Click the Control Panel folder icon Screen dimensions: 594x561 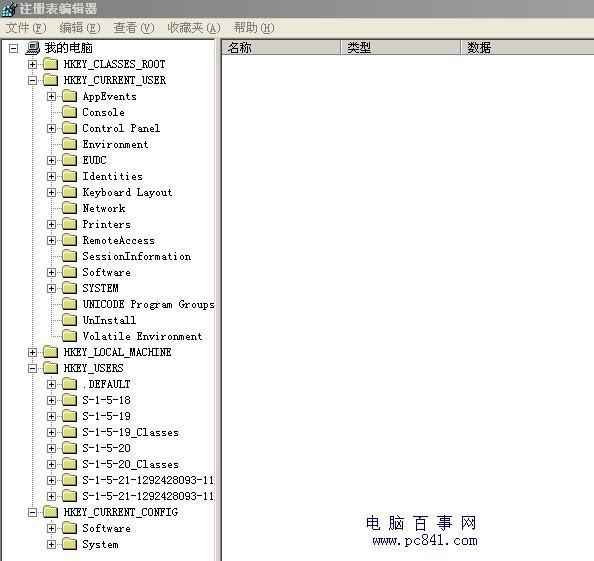pyautogui.click(x=69, y=128)
